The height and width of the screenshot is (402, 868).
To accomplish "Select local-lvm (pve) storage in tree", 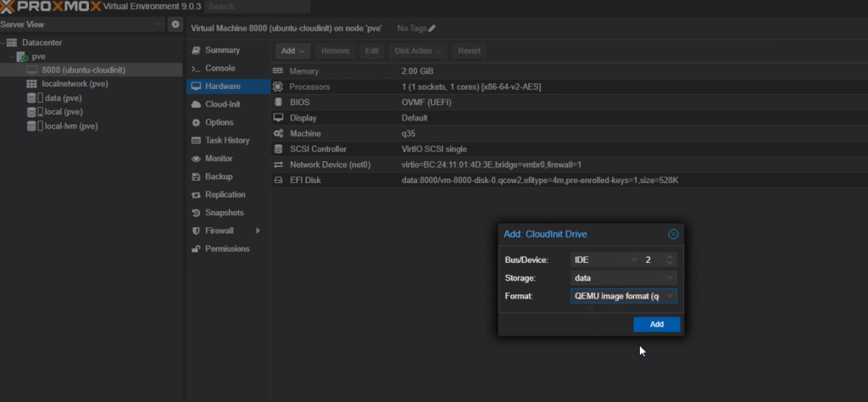I will [x=70, y=126].
